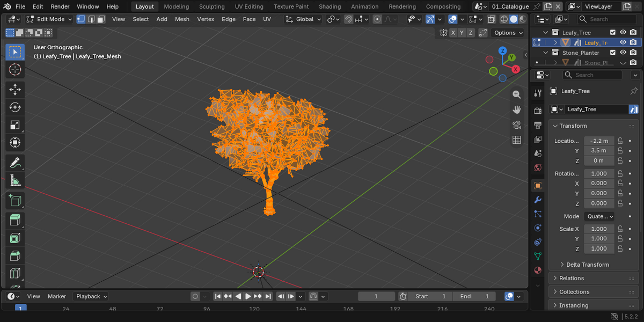Image resolution: width=644 pixels, height=322 pixels.
Task: Switch to Sculpting workspace tab
Action: pos(211,6)
